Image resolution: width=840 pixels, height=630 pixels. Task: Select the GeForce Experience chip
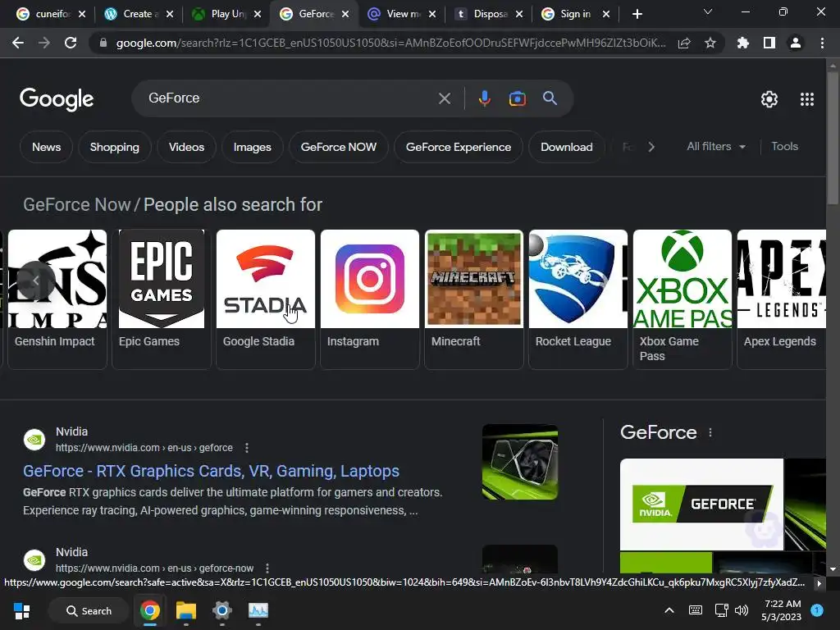458,147
